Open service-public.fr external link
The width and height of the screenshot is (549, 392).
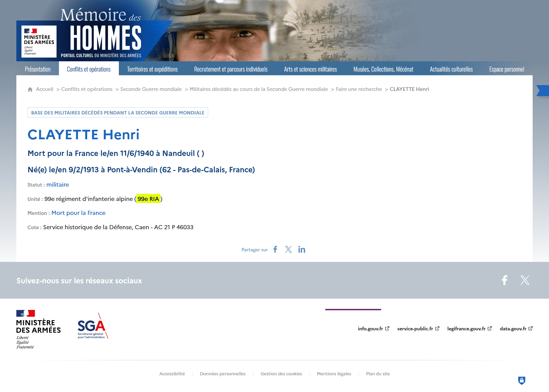point(418,329)
